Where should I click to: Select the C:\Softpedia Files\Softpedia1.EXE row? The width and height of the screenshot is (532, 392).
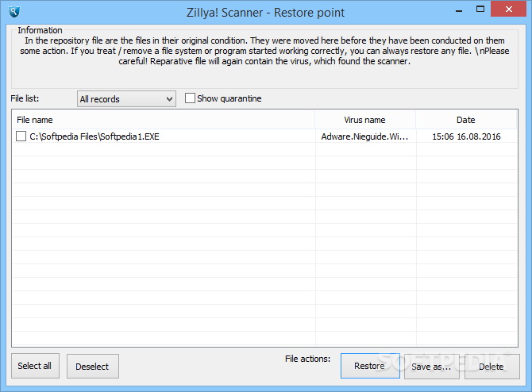264,136
